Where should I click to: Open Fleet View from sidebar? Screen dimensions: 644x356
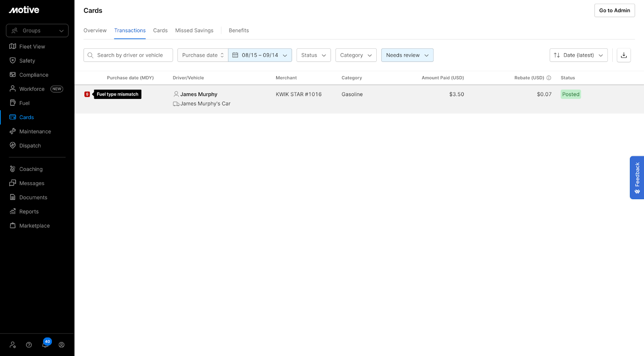click(x=32, y=47)
